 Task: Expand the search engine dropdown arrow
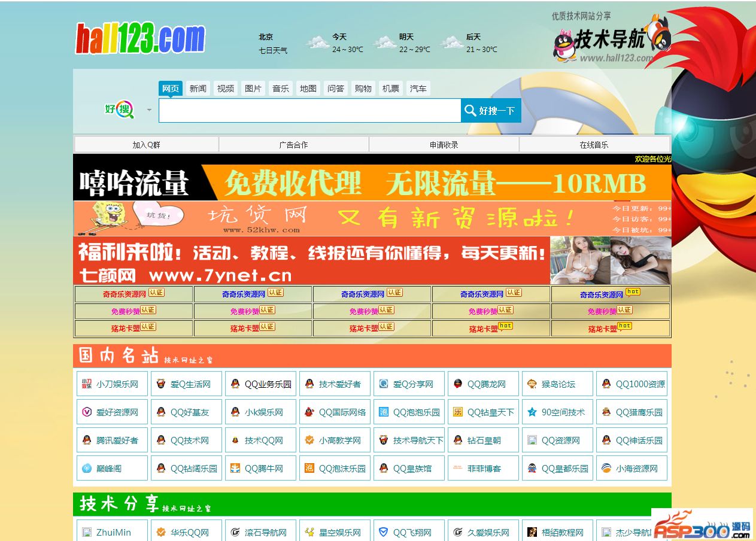(149, 110)
